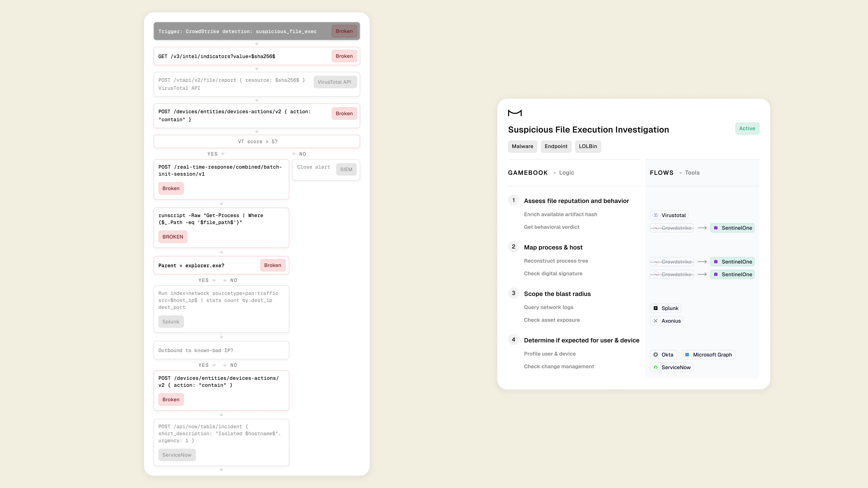868x488 pixels.
Task: Click the struck-through Crowdstrike icon beside Reconstruct process tree
Action: pos(656,262)
